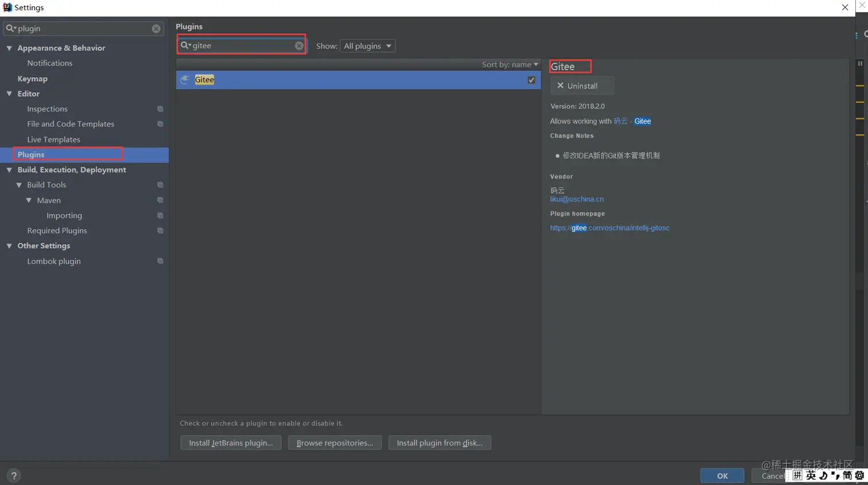
Task: Open Maven Importing settings
Action: pyautogui.click(x=64, y=215)
